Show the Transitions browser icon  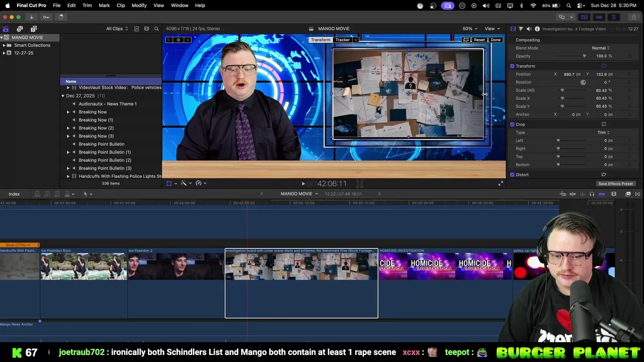[x=637, y=194]
